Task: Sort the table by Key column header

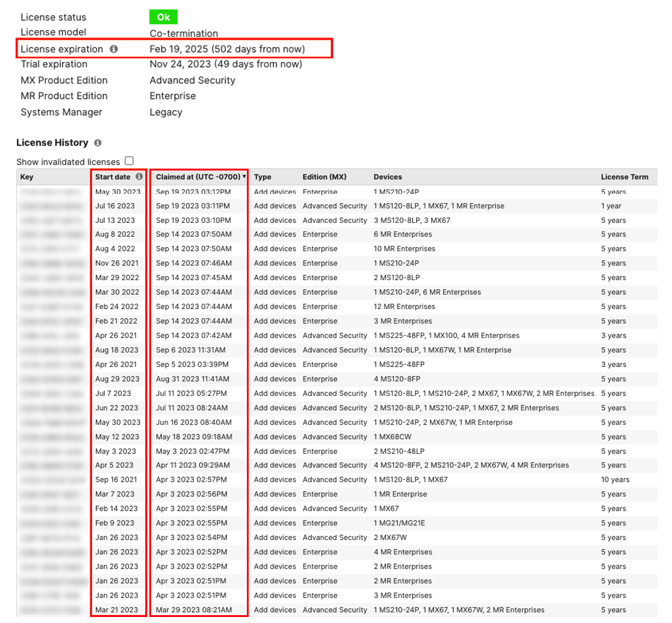Action: [x=27, y=177]
